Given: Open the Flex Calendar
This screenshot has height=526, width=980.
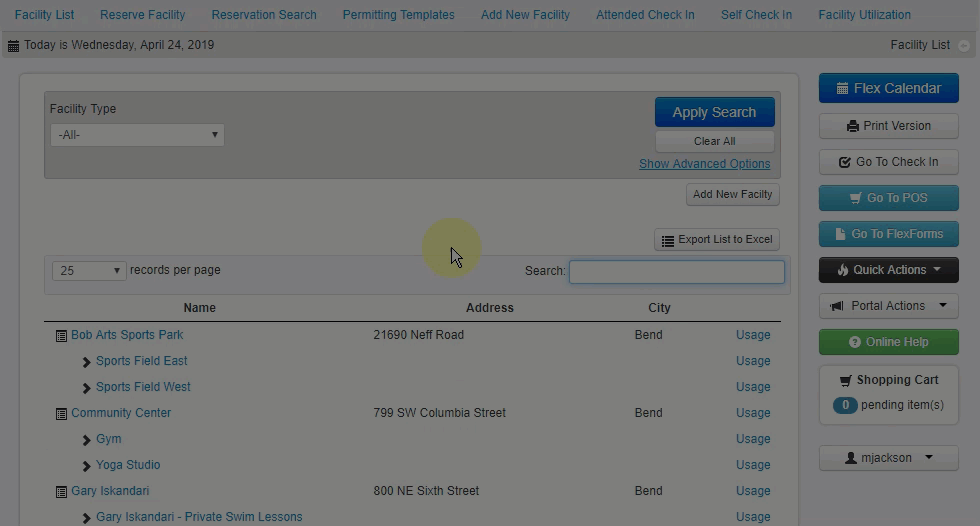Looking at the screenshot, I should pos(888,88).
